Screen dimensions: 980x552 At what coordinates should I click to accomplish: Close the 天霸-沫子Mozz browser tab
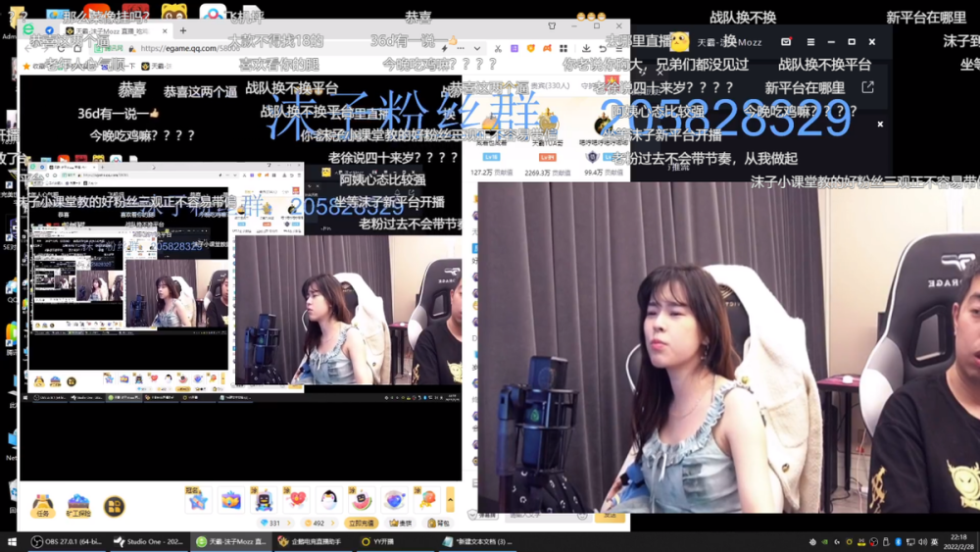(165, 30)
